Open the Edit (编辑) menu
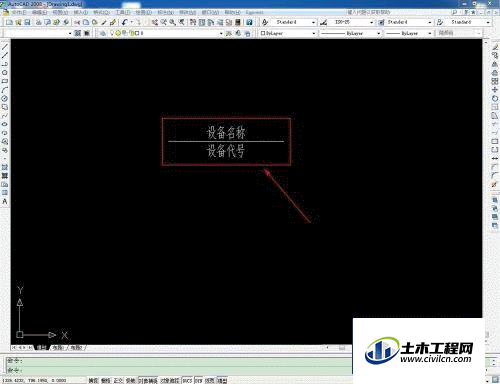 (39, 12)
